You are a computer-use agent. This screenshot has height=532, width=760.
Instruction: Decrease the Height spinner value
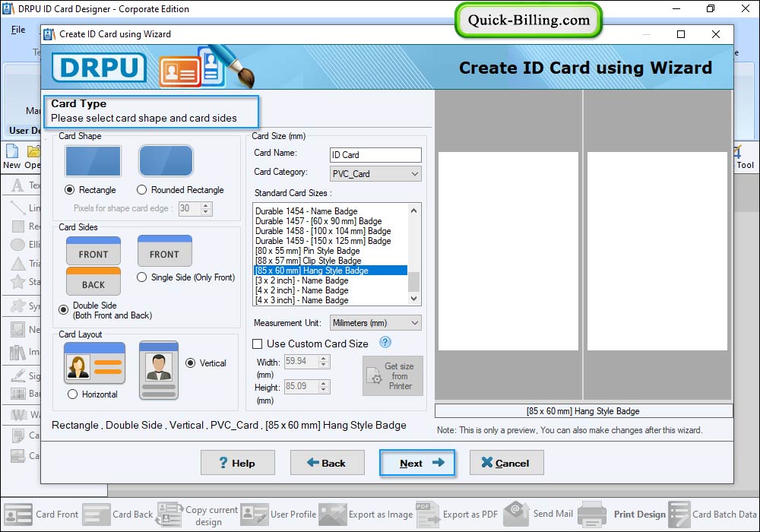point(325,390)
